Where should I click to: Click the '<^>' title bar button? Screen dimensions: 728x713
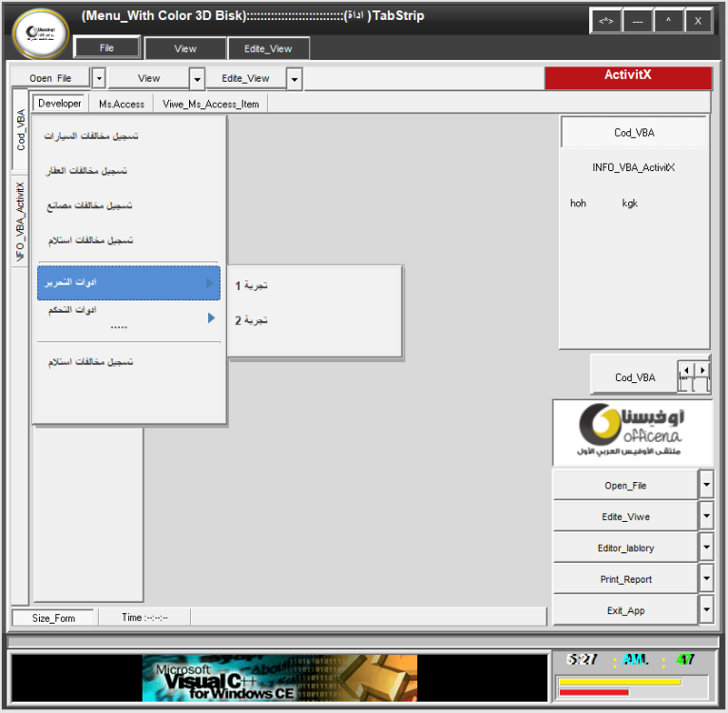click(605, 20)
